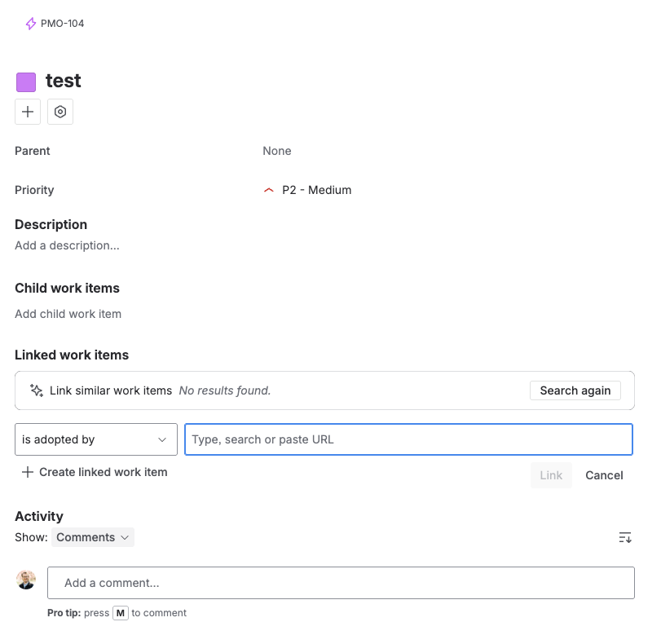Click the Add a comment box
The width and height of the screenshot is (661, 644).
(341, 583)
